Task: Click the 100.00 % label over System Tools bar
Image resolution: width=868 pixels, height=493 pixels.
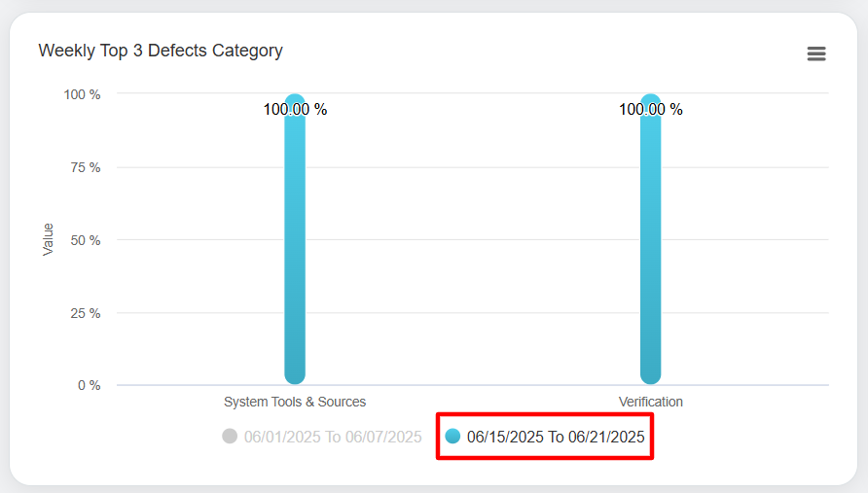Action: point(295,110)
